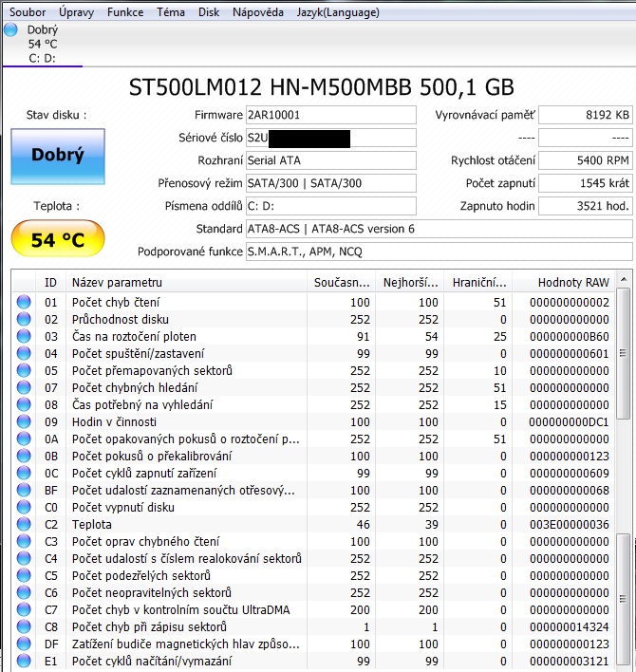
Task: Click the scroll up arrow of SMART table
Action: [624, 279]
